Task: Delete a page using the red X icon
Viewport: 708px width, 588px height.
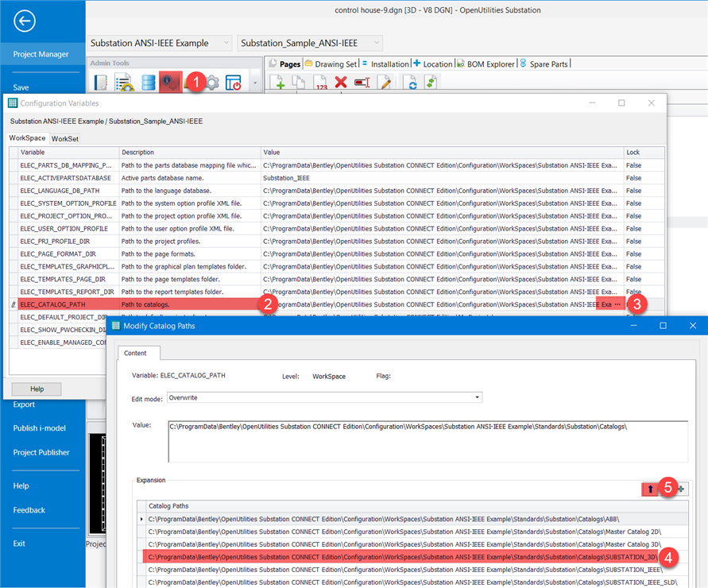Action: tap(340, 82)
